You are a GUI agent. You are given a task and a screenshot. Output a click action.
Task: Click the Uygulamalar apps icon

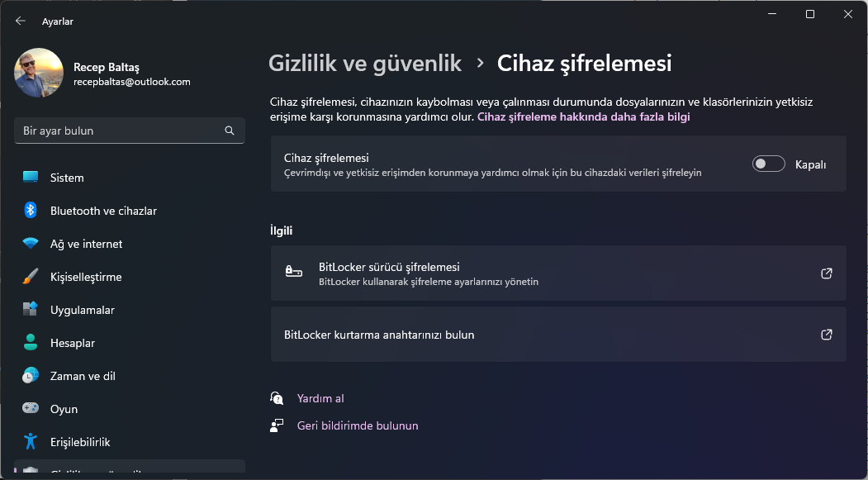(31, 310)
